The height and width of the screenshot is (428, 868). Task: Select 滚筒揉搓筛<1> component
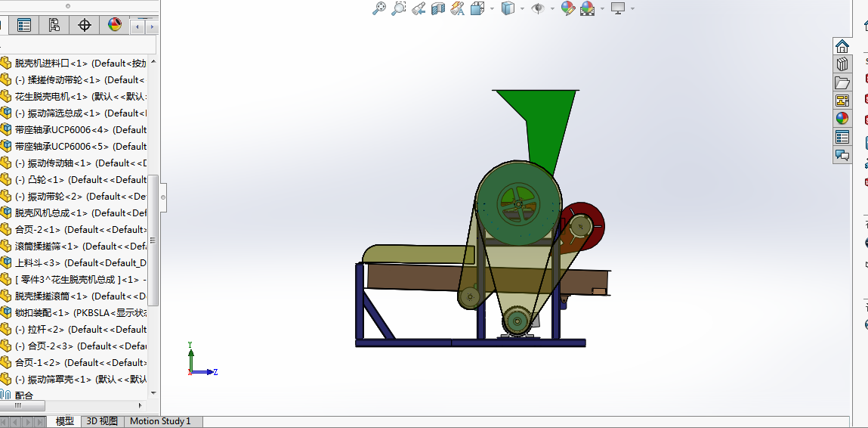coord(73,247)
